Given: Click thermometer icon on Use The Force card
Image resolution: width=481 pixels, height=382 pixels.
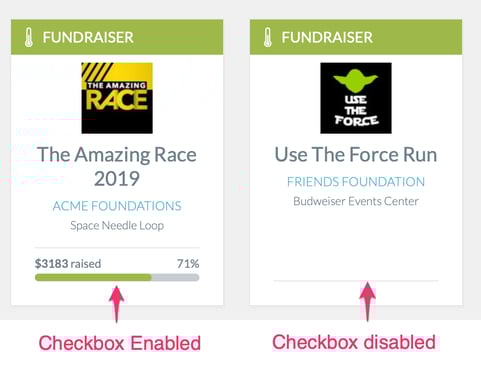Looking at the screenshot, I should click(x=268, y=37).
